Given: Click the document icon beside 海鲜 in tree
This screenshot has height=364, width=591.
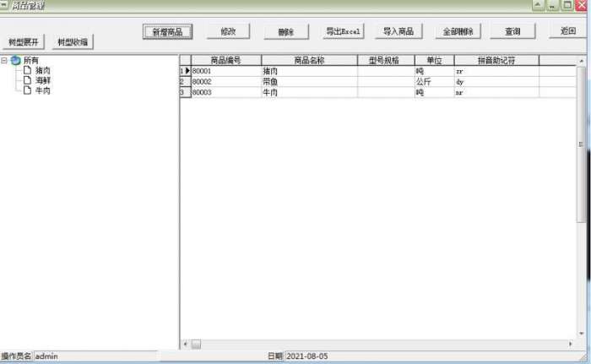Looking at the screenshot, I should pyautogui.click(x=27, y=80).
